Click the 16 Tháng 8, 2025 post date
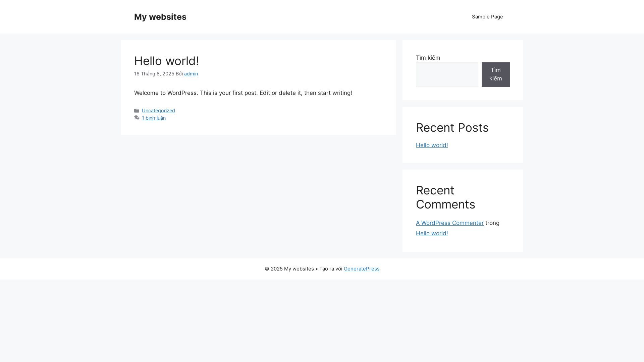 point(154,74)
